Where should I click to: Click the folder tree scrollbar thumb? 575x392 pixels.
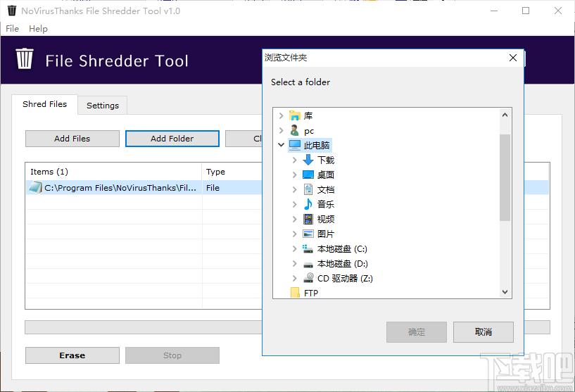click(505, 177)
